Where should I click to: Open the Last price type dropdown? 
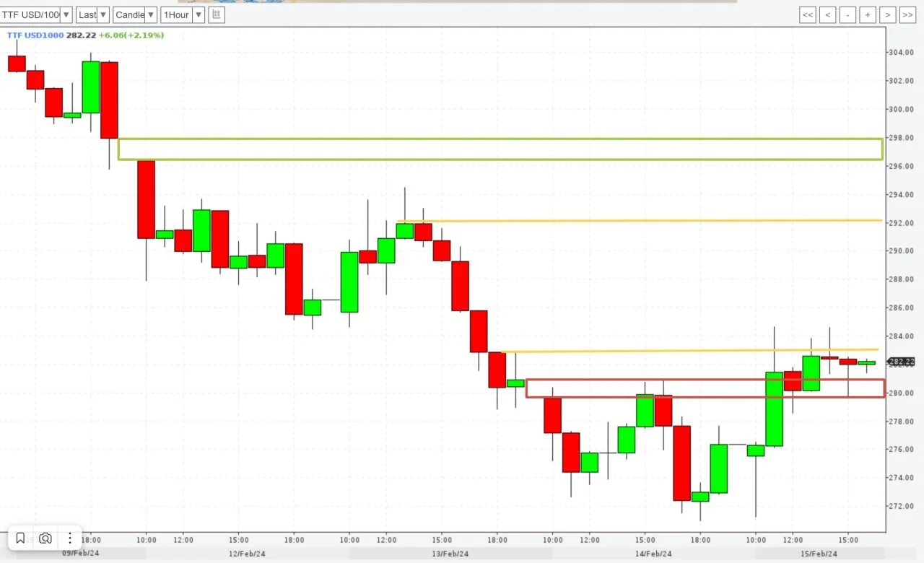pos(92,14)
